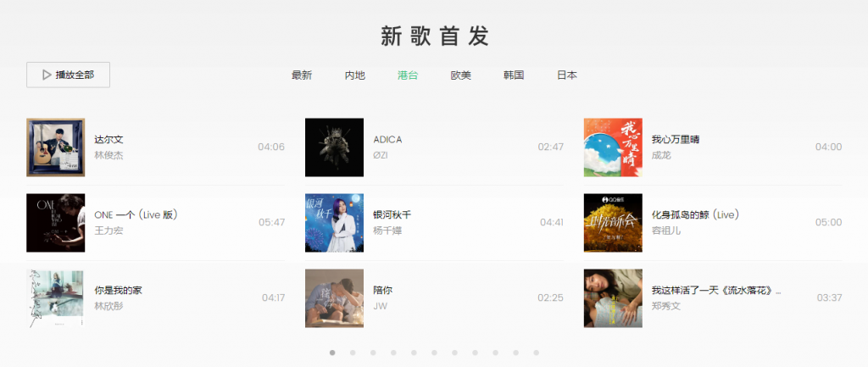
Task: Click the 银河秋千 album thumbnail
Action: [334, 223]
